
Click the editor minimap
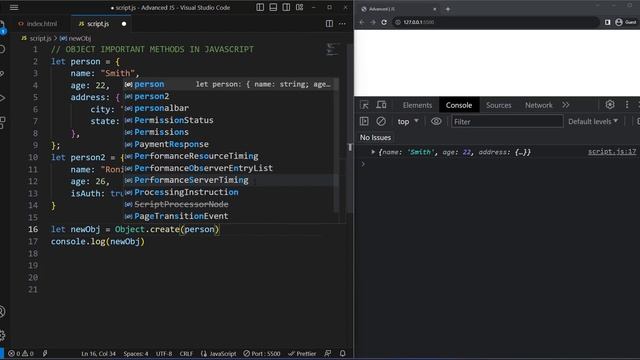click(333, 49)
